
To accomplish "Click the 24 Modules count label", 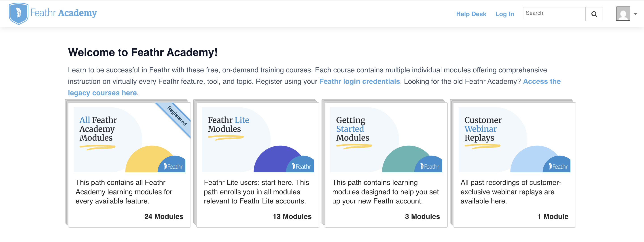I will (163, 216).
